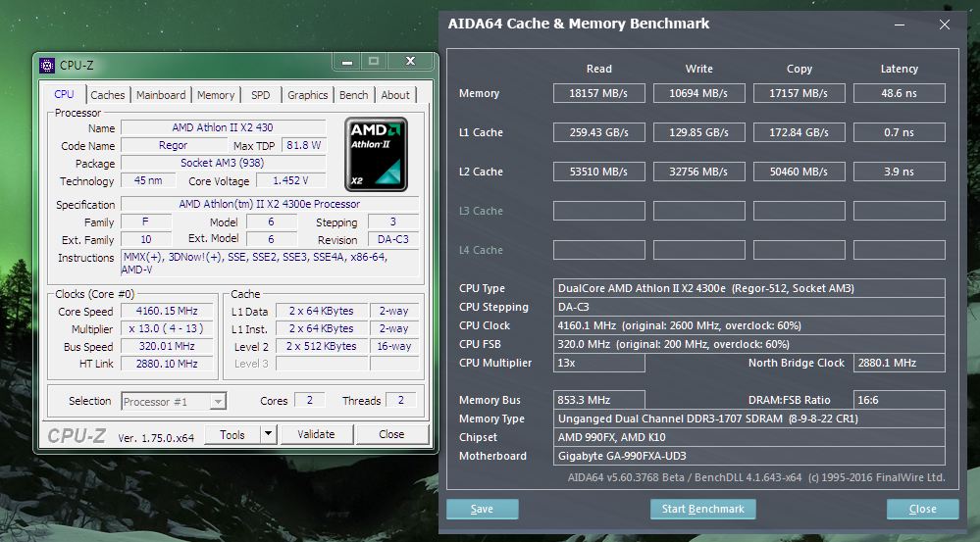This screenshot has height=542, width=980.
Task: Save the AIDA64 benchmark results
Action: 482,509
